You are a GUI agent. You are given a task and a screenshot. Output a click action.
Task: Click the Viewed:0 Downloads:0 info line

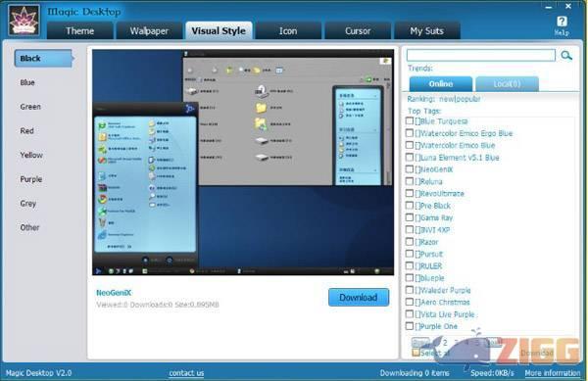(158, 305)
